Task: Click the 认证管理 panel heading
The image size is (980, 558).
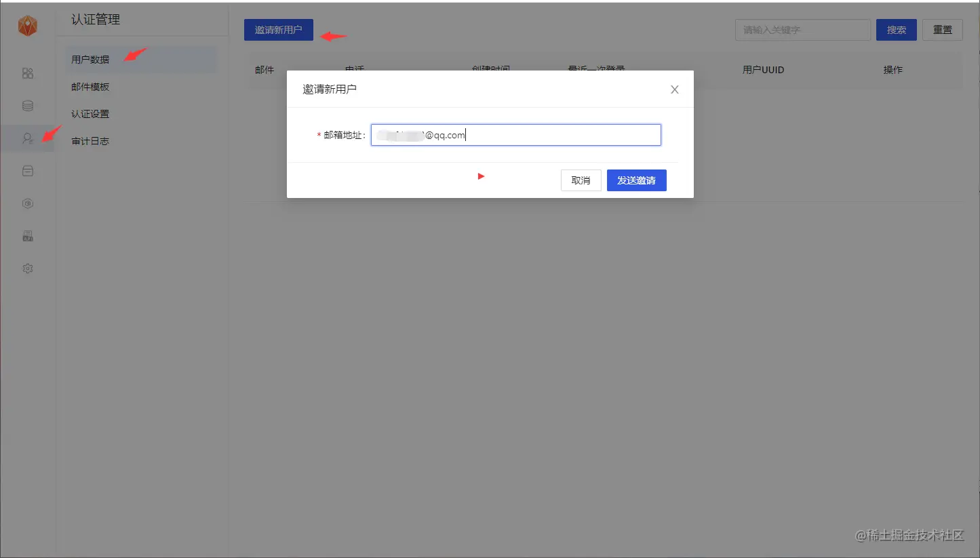Action: 96,20
